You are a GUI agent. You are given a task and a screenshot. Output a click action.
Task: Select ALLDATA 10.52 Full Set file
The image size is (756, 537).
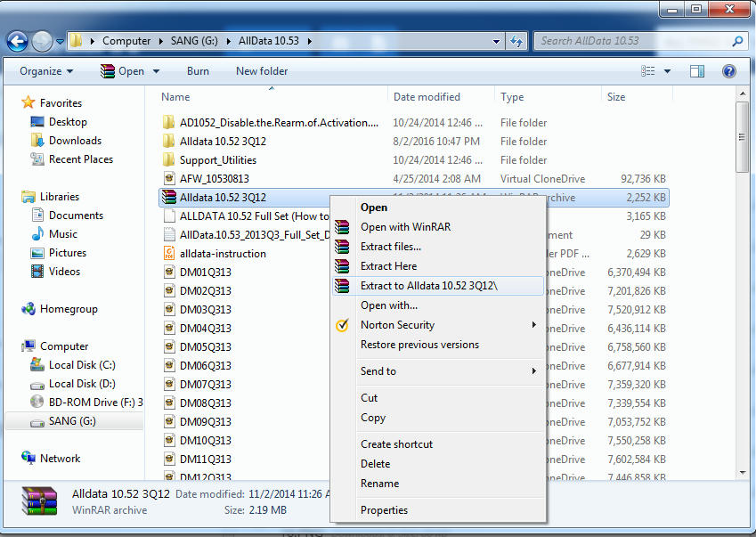tap(247, 216)
